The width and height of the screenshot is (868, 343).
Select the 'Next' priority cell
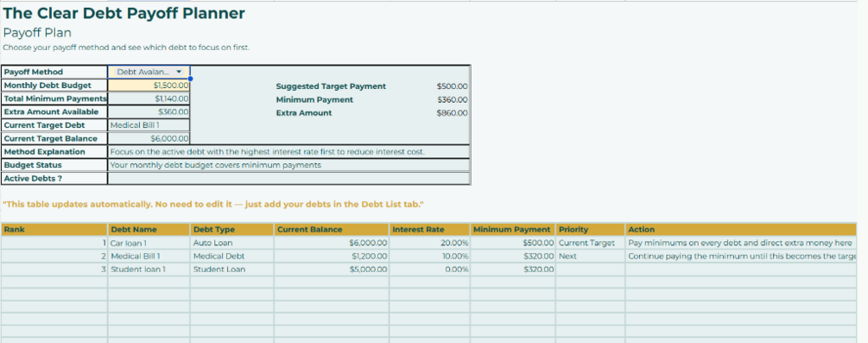pyautogui.click(x=591, y=256)
